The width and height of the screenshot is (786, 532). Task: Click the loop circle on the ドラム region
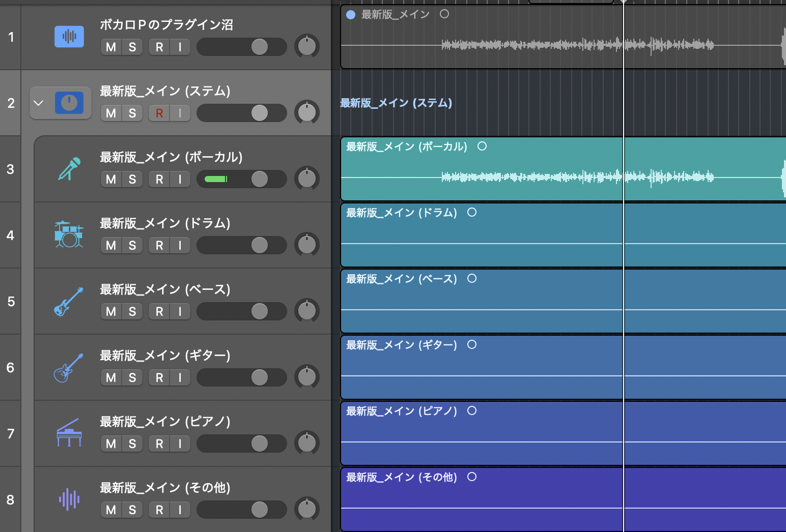pos(472,212)
